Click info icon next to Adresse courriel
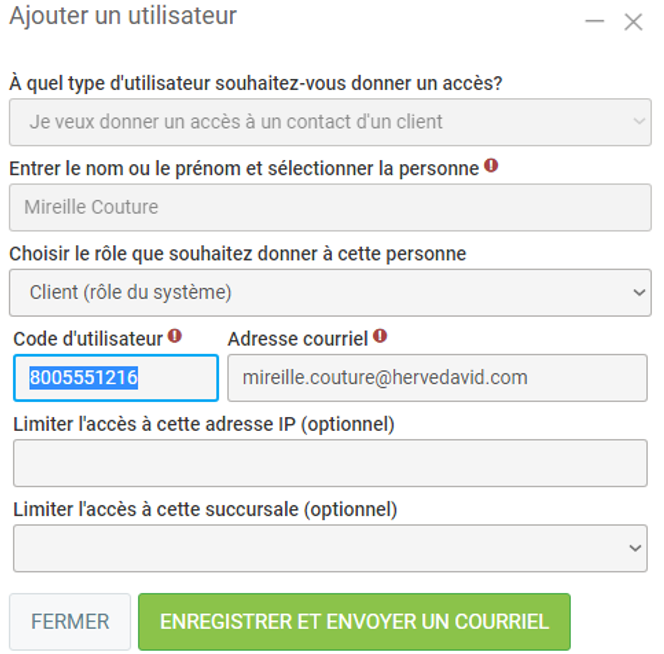 [x=380, y=336]
